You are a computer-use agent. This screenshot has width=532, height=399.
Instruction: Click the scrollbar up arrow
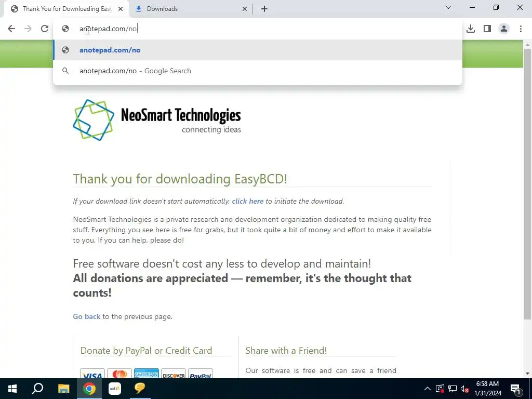[x=527, y=45]
